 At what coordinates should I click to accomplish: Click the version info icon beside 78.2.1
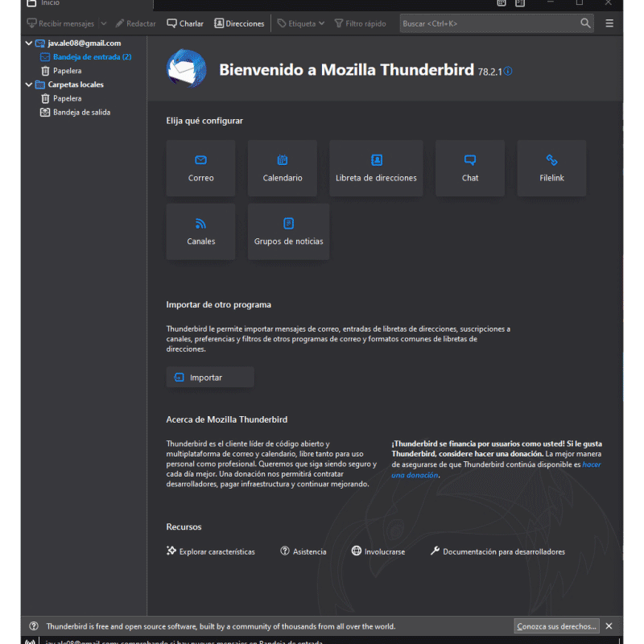pyautogui.click(x=508, y=72)
